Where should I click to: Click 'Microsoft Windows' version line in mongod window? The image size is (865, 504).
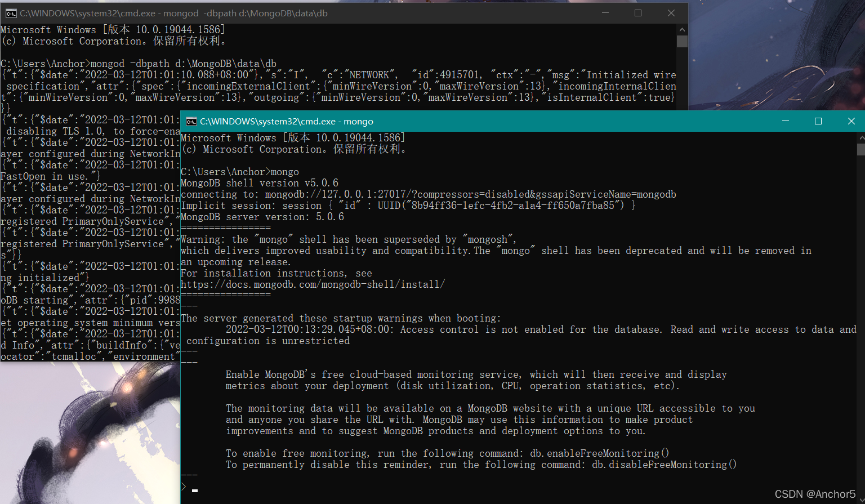tap(113, 30)
